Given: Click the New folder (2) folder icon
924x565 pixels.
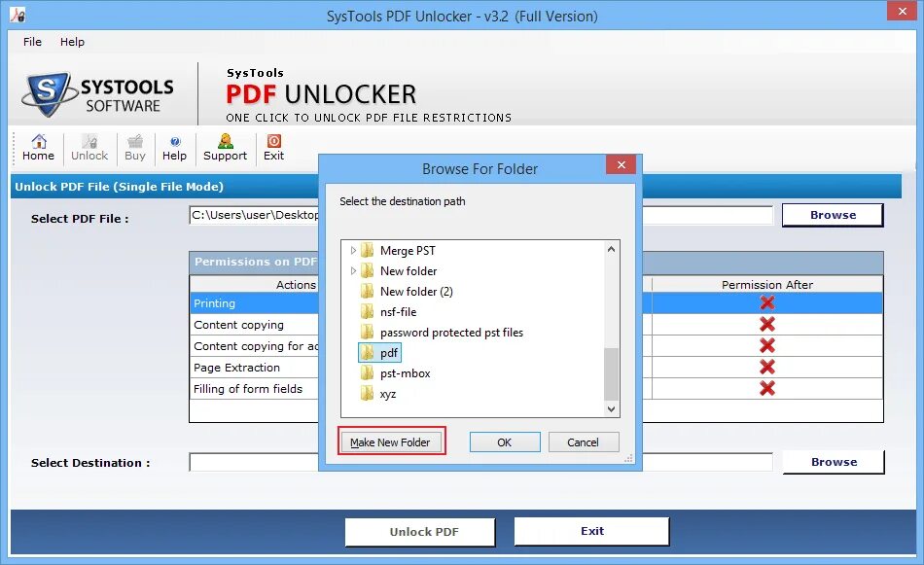Looking at the screenshot, I should point(367,291).
